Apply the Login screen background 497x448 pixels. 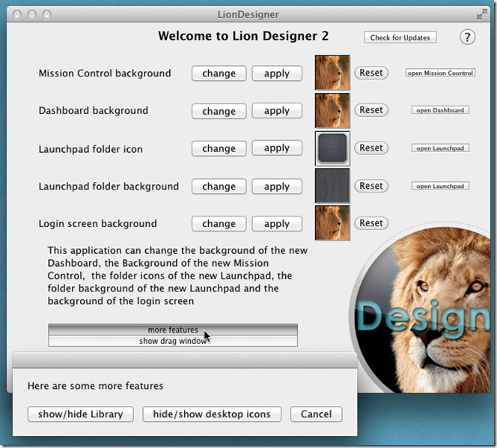[277, 224]
